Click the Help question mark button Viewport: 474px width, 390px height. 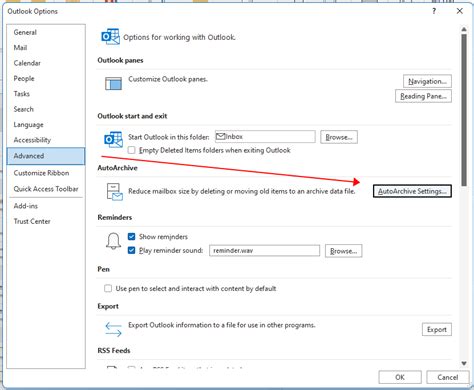tap(434, 11)
